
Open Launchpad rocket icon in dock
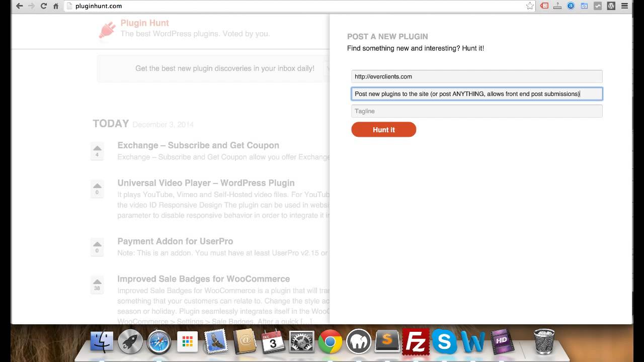pyautogui.click(x=130, y=342)
